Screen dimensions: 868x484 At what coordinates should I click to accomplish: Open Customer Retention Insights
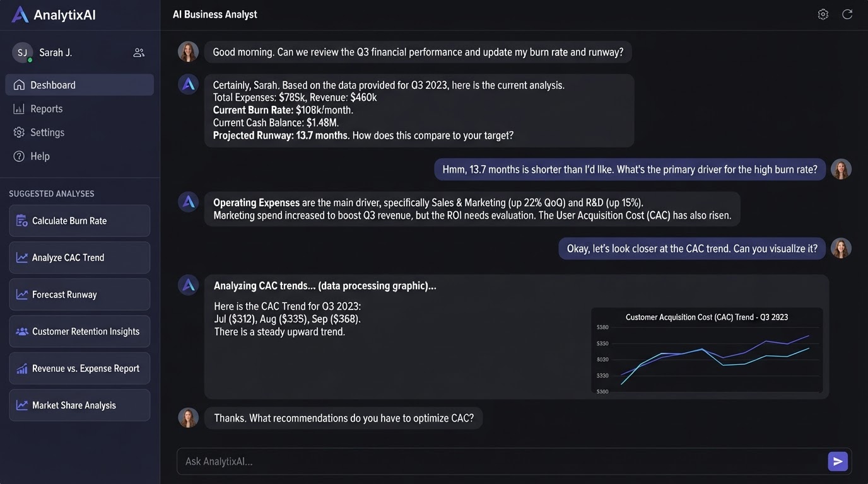pos(79,331)
